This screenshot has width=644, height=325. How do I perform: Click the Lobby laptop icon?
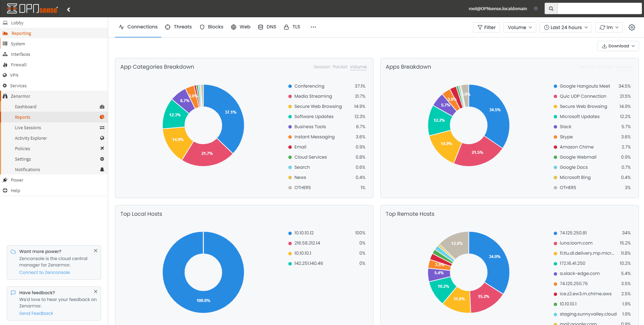coord(5,23)
